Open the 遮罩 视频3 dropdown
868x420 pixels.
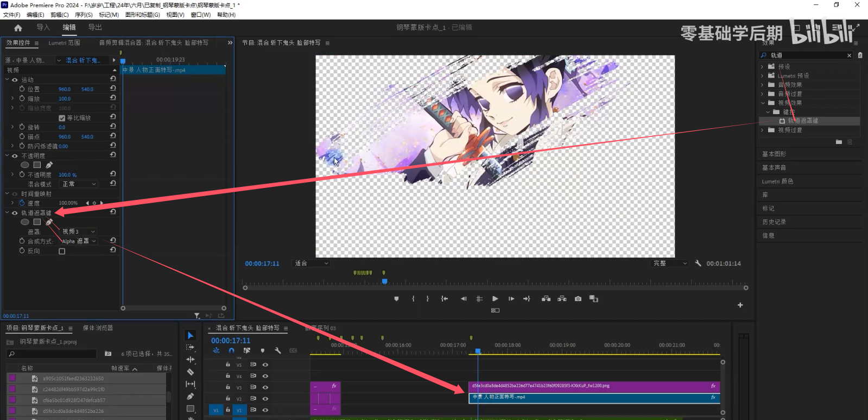pos(79,231)
